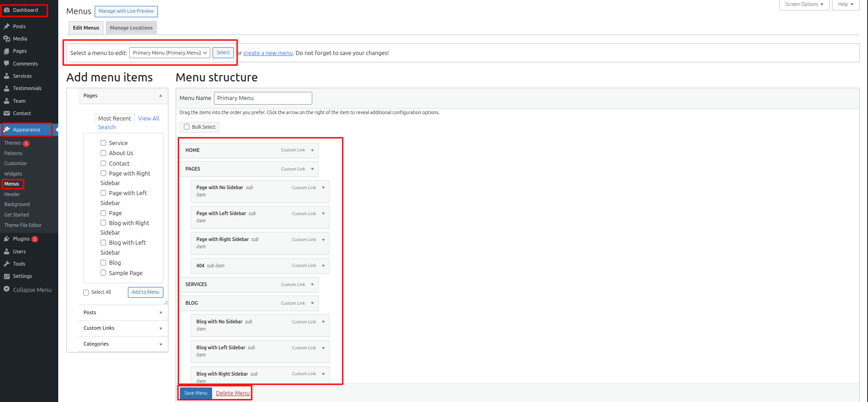
Task: Open the Widgets submenu item
Action: (x=13, y=174)
